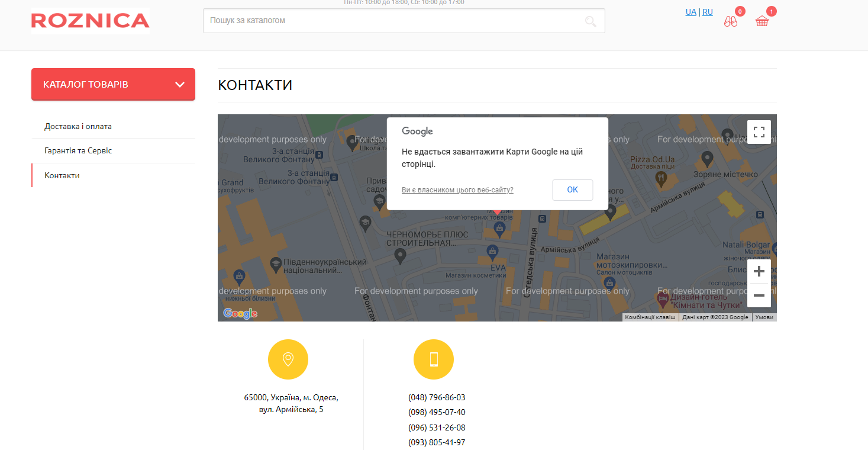Click OK in the Google Maps dialog
The width and height of the screenshot is (868, 450).
click(x=573, y=190)
